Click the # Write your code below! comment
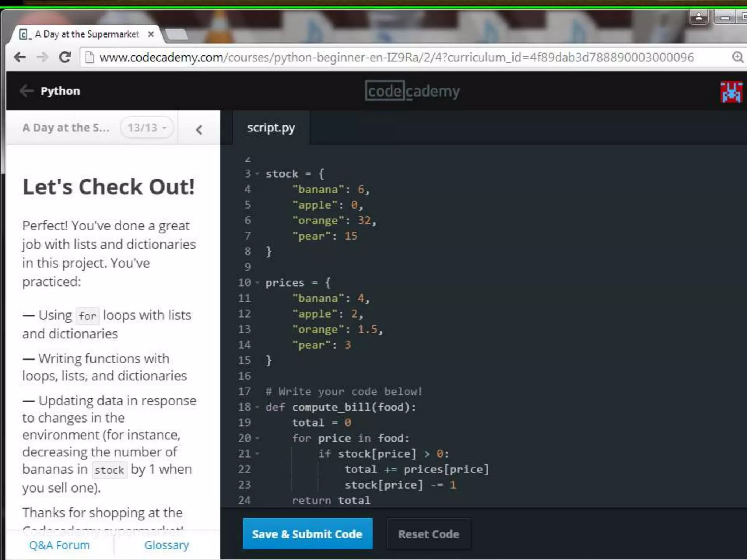Screen dimensions: 747x560 (x=344, y=392)
